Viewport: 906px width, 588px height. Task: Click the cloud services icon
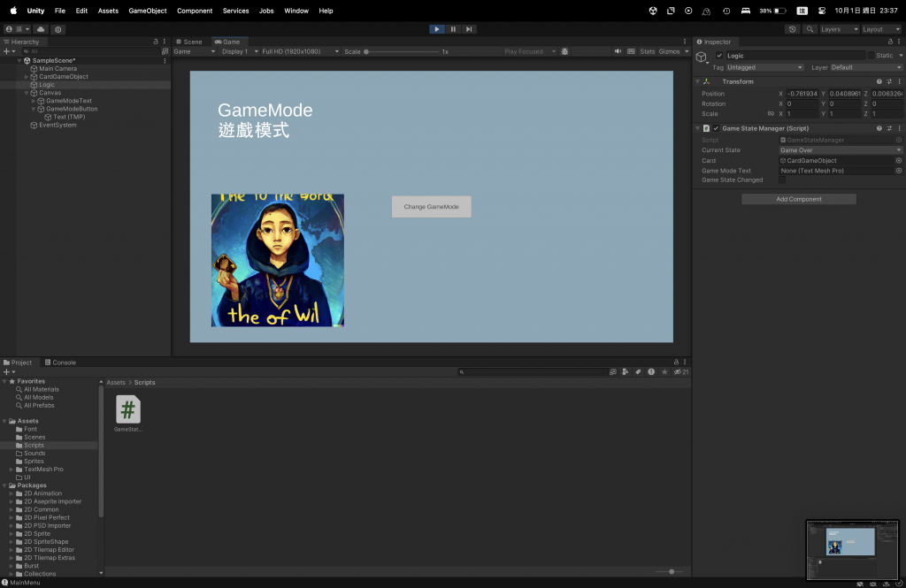tap(41, 29)
